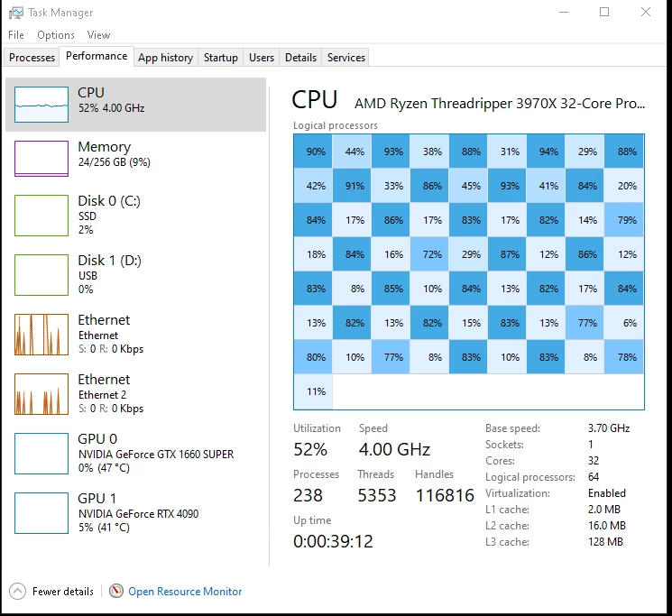Click the logical processor cell showing 79%
This screenshot has height=616, width=672.
tap(624, 220)
